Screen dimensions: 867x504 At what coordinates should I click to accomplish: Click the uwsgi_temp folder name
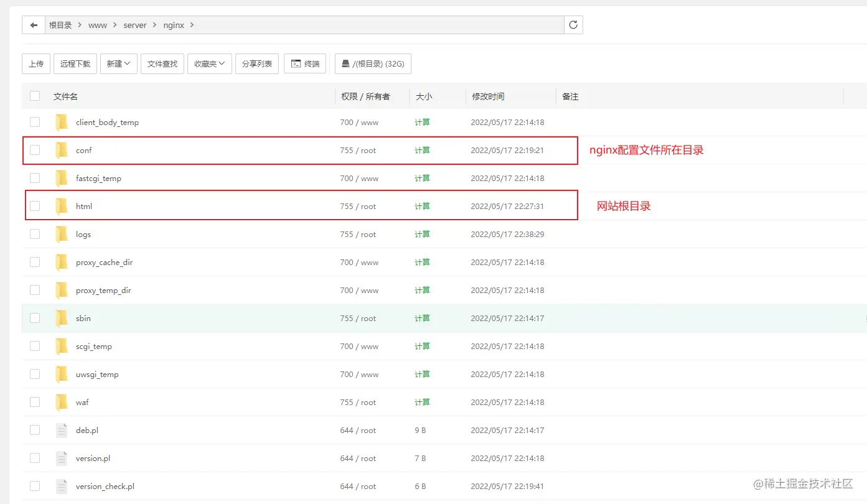[97, 374]
